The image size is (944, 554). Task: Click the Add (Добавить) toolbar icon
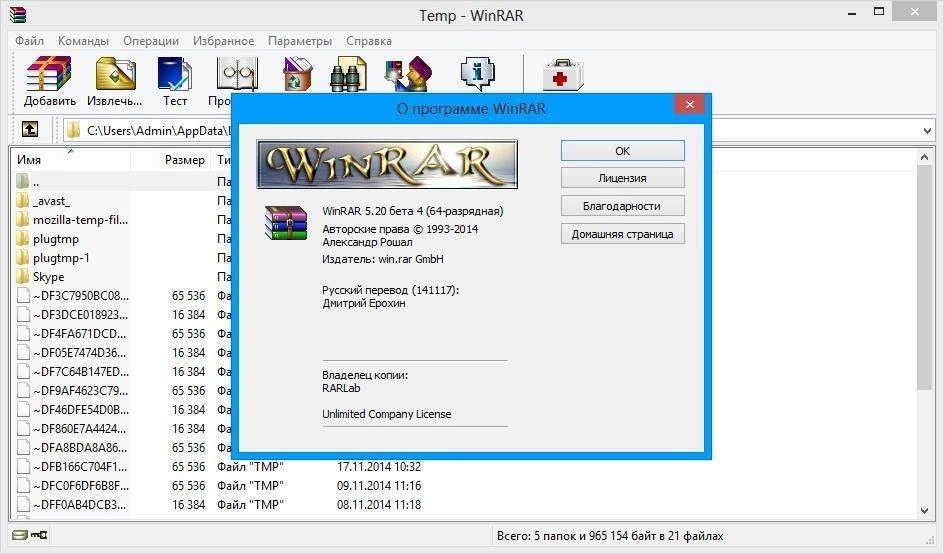49,73
